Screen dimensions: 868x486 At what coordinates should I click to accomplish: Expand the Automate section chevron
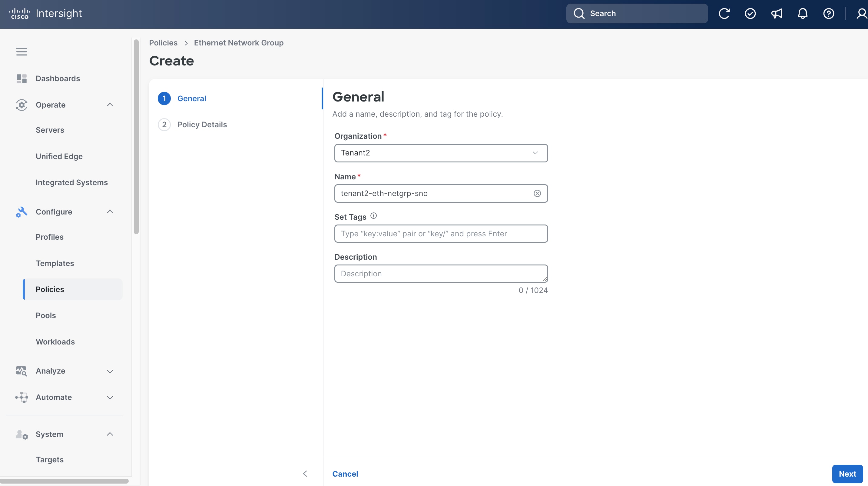pos(110,398)
